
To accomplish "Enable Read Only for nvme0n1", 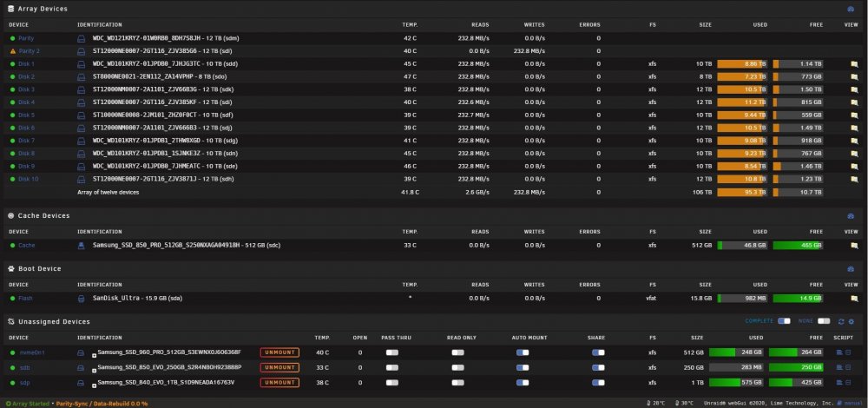I will [x=457, y=352].
